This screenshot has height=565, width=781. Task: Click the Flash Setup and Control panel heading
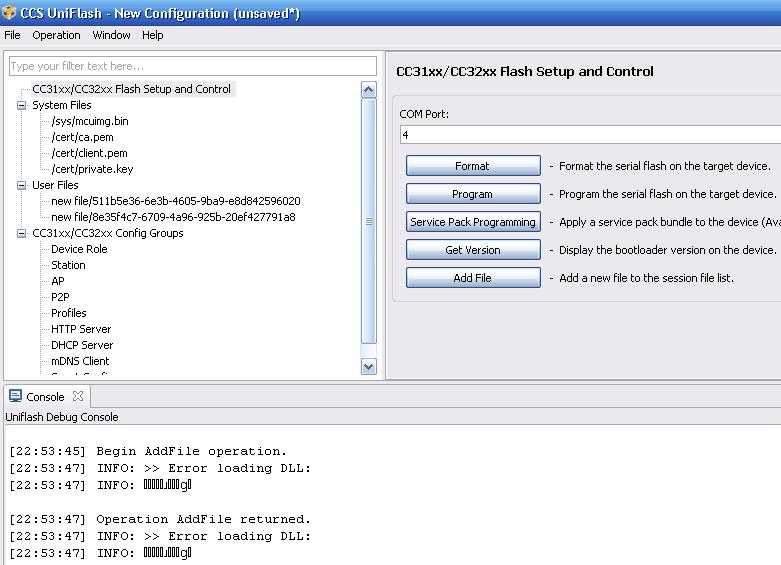coord(524,71)
